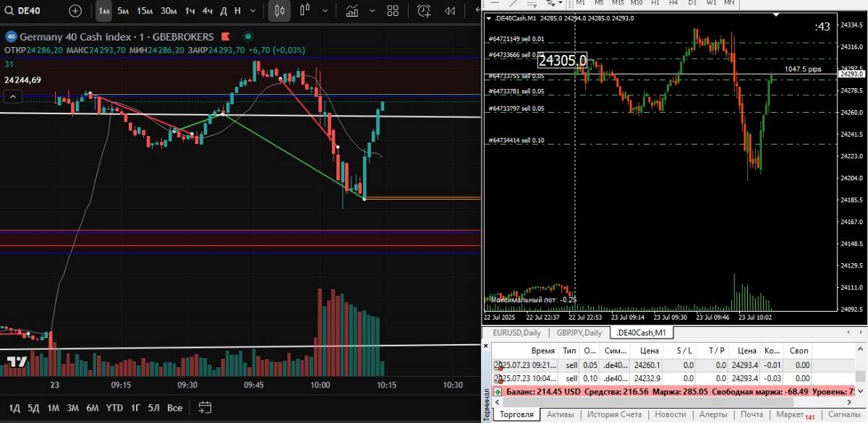This screenshot has width=868, height=423.
Task: Set chart range to 1М
Action: [x=53, y=408]
